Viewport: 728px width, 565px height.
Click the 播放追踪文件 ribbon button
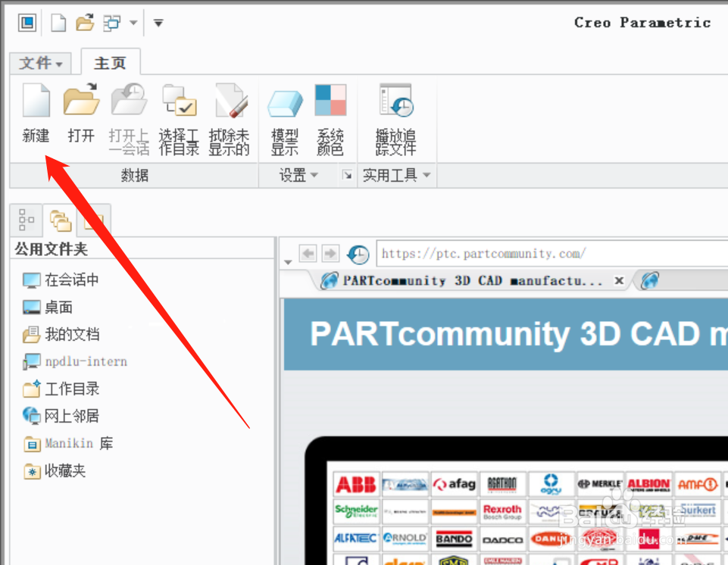pyautogui.click(x=395, y=120)
